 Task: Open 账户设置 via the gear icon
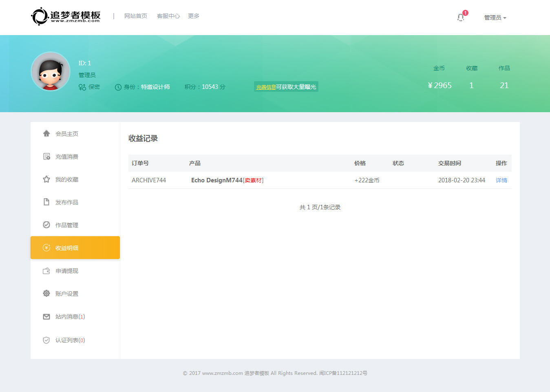46,293
